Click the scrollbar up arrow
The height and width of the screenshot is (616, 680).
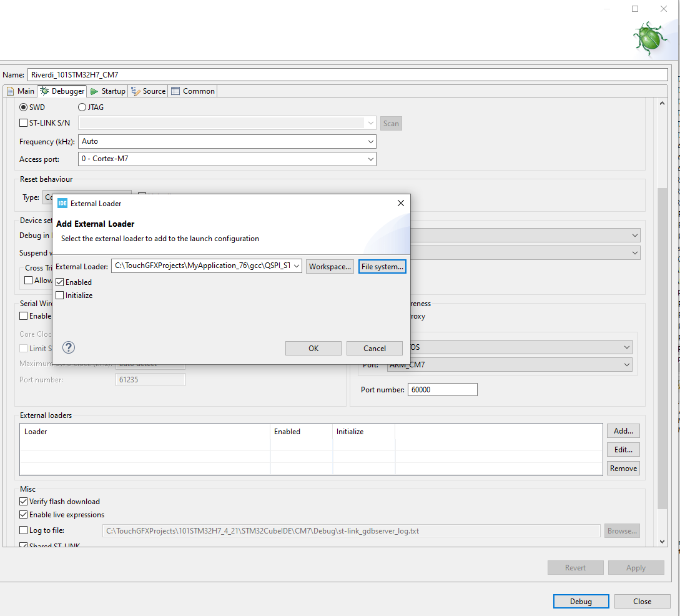pos(662,103)
